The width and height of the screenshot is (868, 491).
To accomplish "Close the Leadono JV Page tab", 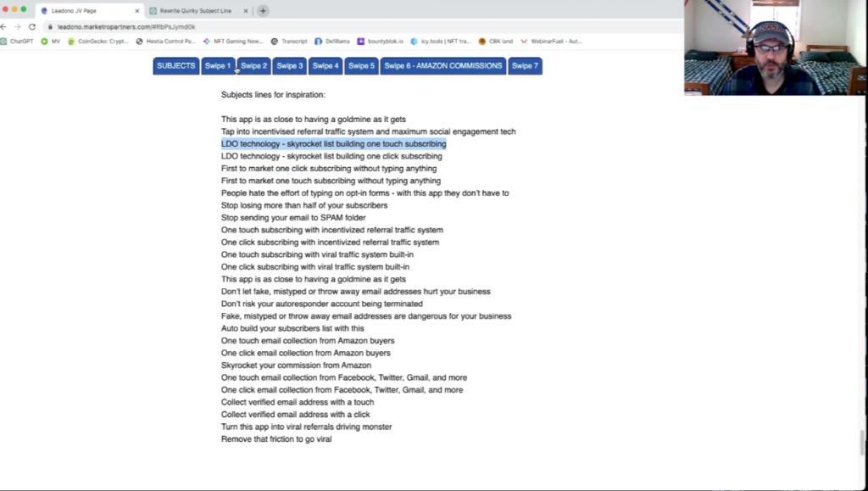I will pos(136,11).
